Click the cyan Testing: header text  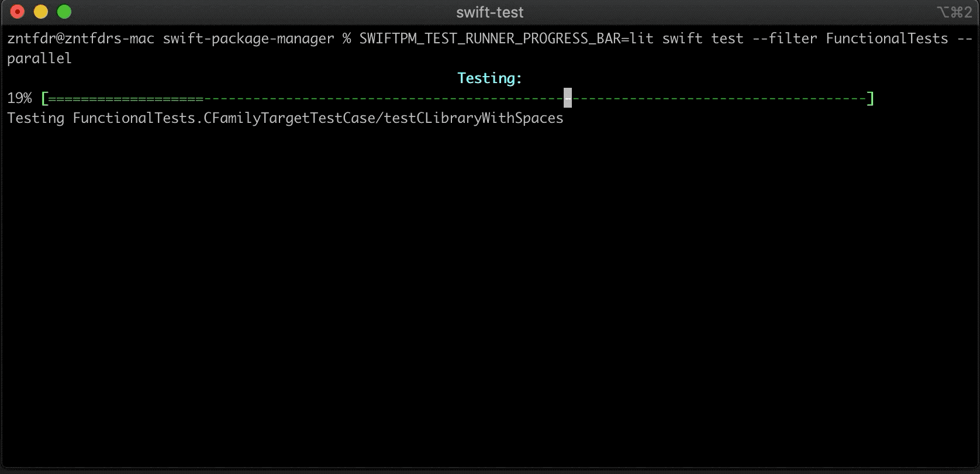point(490,78)
